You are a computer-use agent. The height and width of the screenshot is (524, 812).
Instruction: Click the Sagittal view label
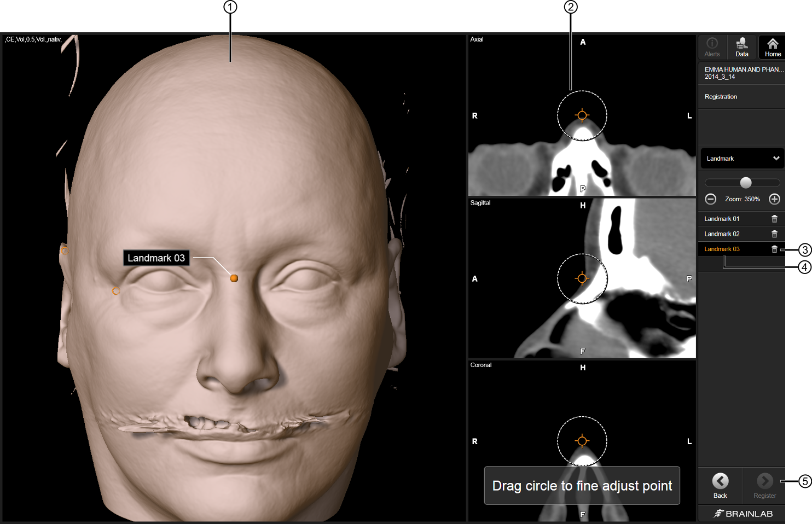coord(480,203)
